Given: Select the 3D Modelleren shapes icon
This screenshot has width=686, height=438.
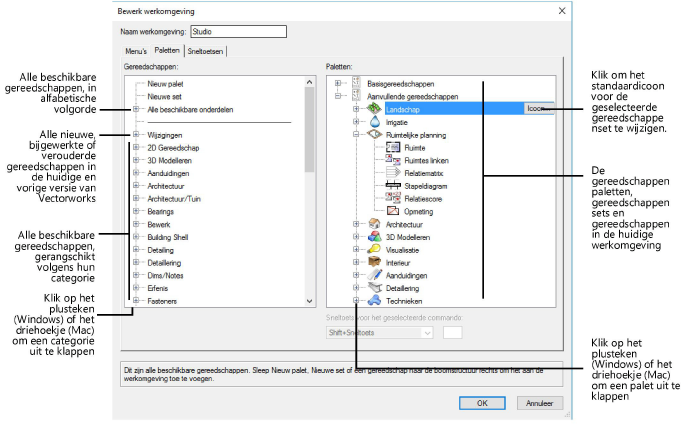Looking at the screenshot, I should coord(373,238).
